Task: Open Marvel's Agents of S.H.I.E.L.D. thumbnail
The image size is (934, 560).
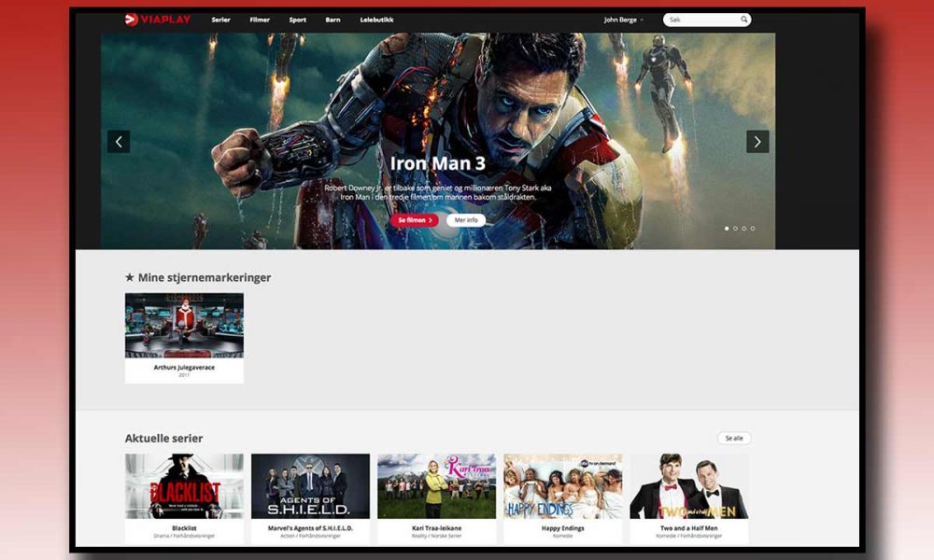Action: (x=310, y=486)
